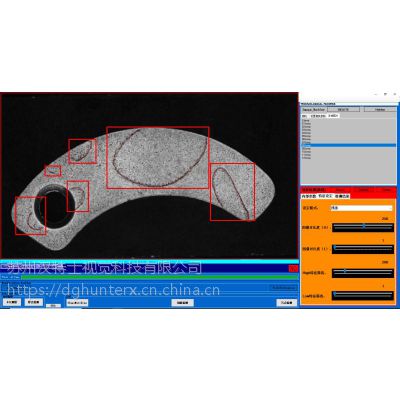Select the first entry in the results list
This screenshot has height=400, width=400.
pyautogui.click(x=306, y=121)
